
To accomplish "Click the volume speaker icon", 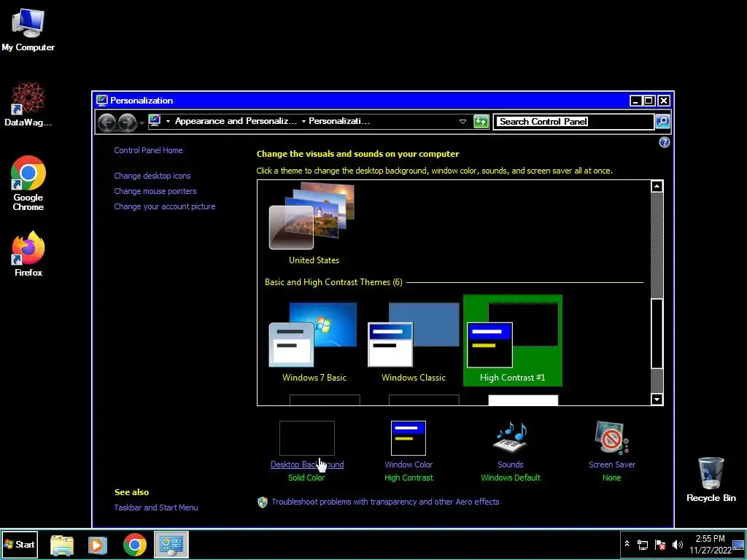I will tap(677, 545).
